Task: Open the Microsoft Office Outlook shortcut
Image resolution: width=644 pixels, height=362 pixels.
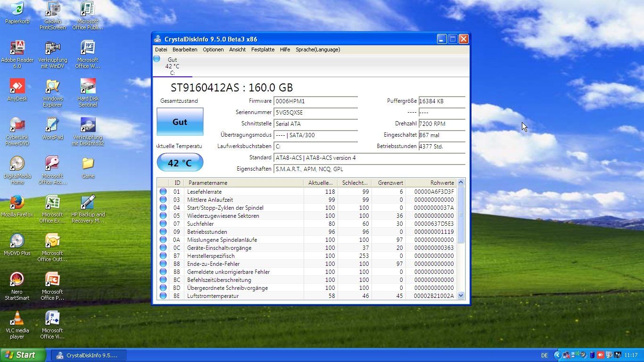Action: pyautogui.click(x=52, y=248)
